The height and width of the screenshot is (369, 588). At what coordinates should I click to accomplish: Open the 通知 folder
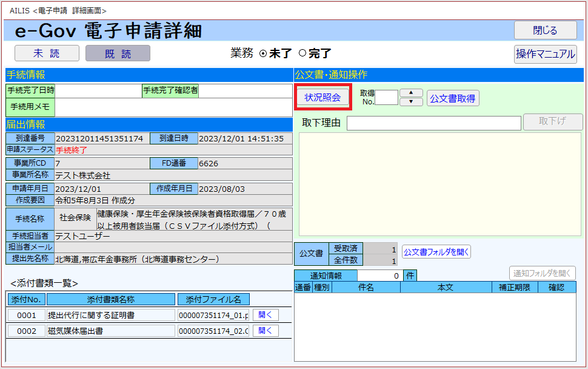(x=542, y=273)
